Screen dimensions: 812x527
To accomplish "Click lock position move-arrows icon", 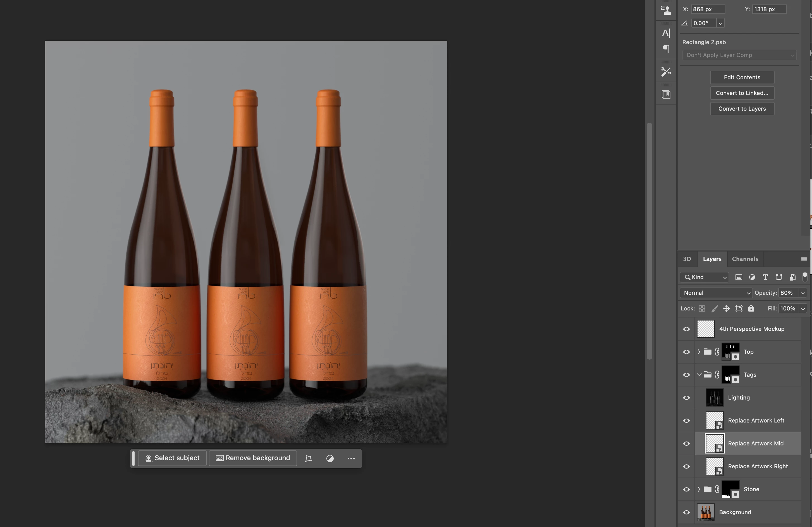I will point(726,308).
